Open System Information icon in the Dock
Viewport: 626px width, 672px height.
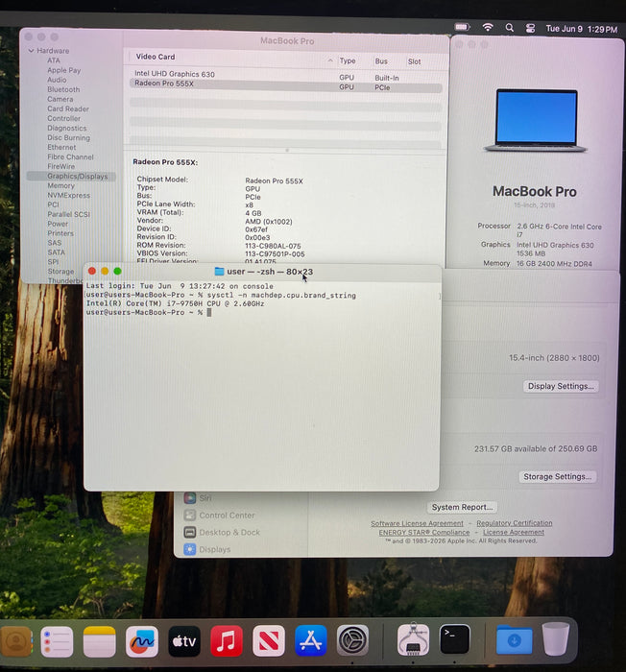click(x=413, y=640)
